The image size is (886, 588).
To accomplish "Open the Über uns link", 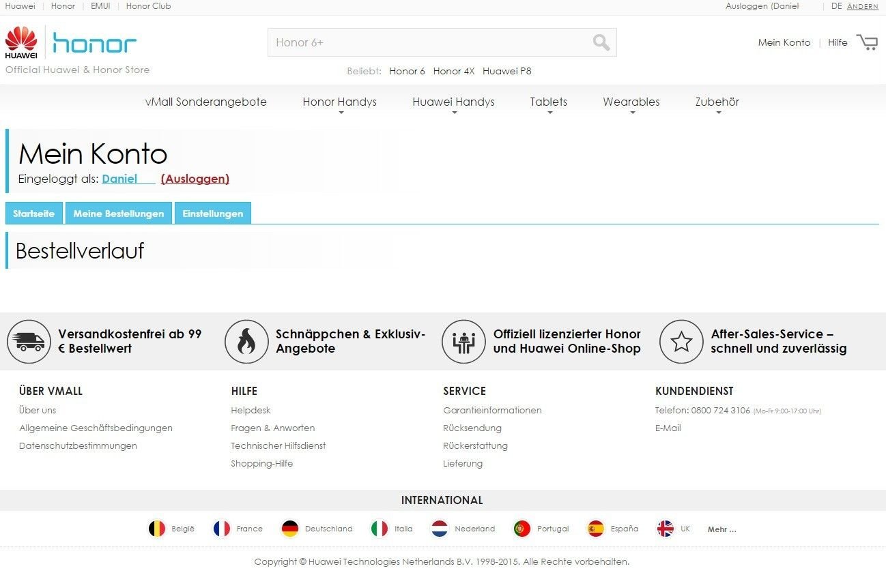I will click(38, 410).
